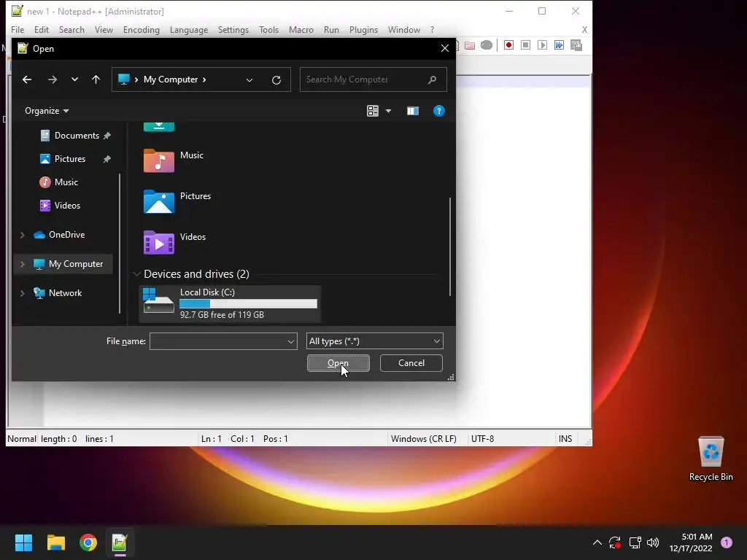Click the Cancel button in dialog

click(x=411, y=363)
